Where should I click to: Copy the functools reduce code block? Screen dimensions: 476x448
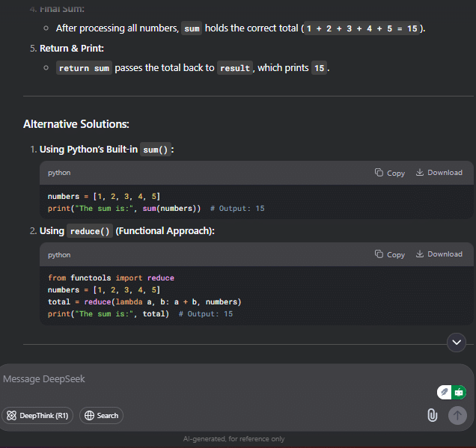click(x=389, y=254)
